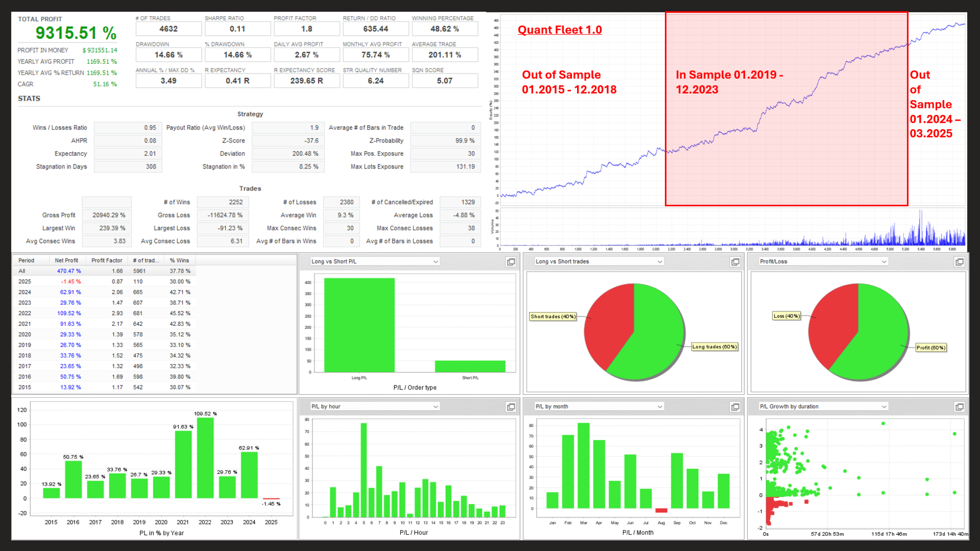Maximize the Long vs Short P/L chart panel

click(511, 262)
